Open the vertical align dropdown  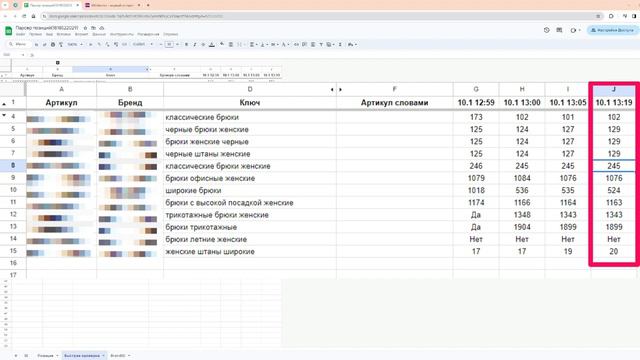[x=263, y=44]
